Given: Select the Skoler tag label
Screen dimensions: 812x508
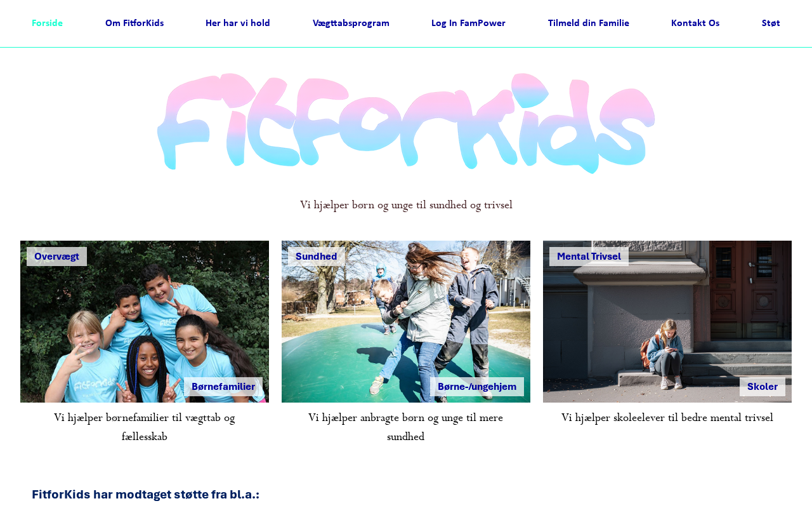Looking at the screenshot, I should (763, 387).
